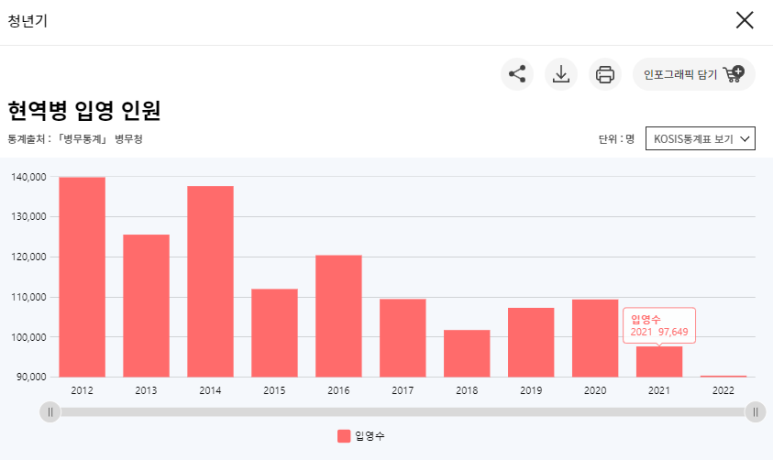The height and width of the screenshot is (460, 773).
Task: Click the 통계출처 병무청 source text
Action: (x=75, y=139)
